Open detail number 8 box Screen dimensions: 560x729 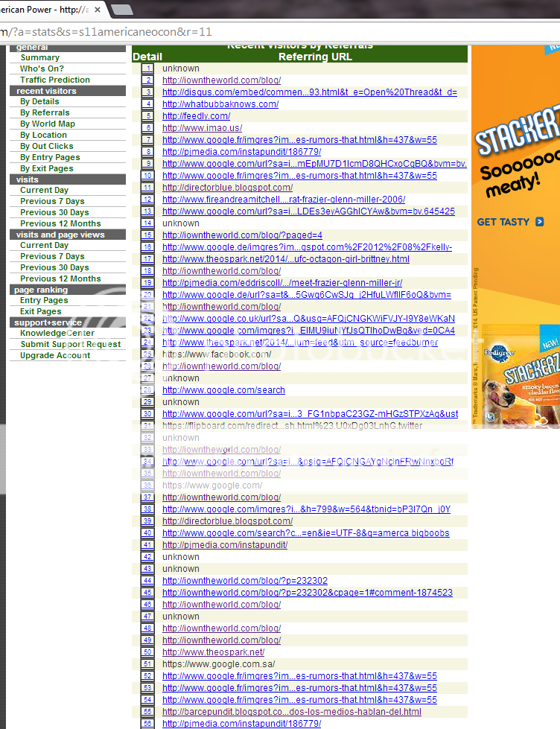(x=148, y=152)
